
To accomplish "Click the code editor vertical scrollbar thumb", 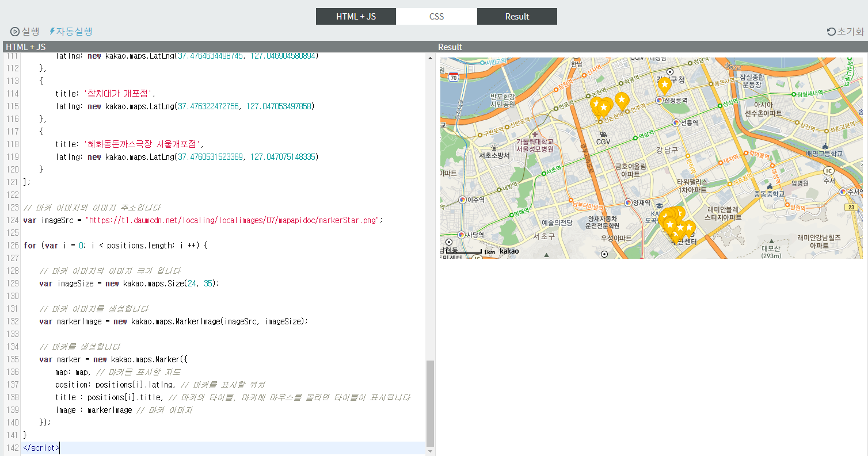I will point(430,404).
